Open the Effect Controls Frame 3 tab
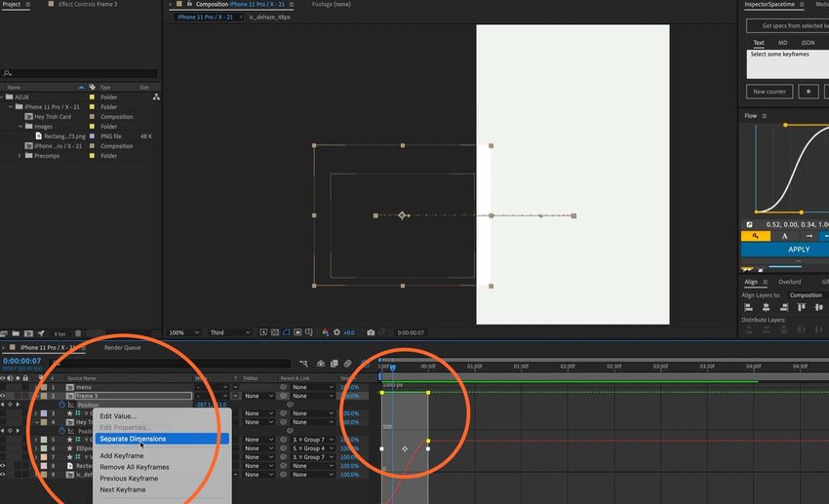 pos(88,4)
